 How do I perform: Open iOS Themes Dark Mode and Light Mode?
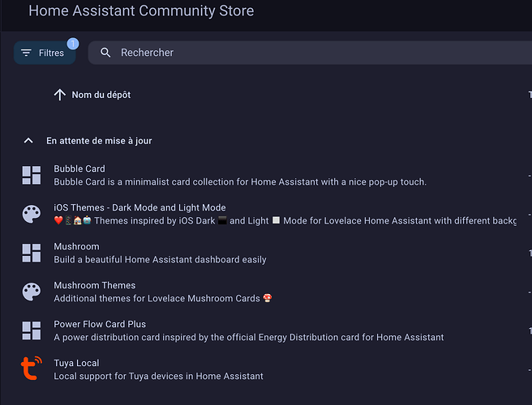(x=139, y=207)
